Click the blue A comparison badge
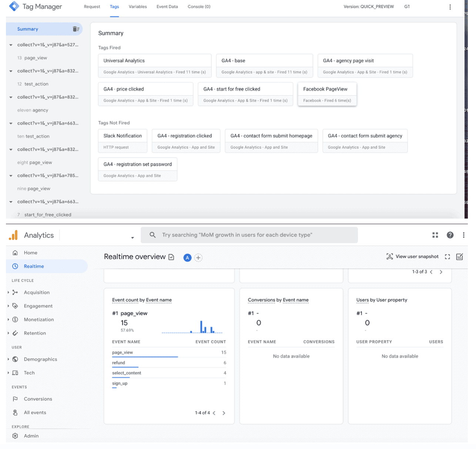 click(188, 258)
